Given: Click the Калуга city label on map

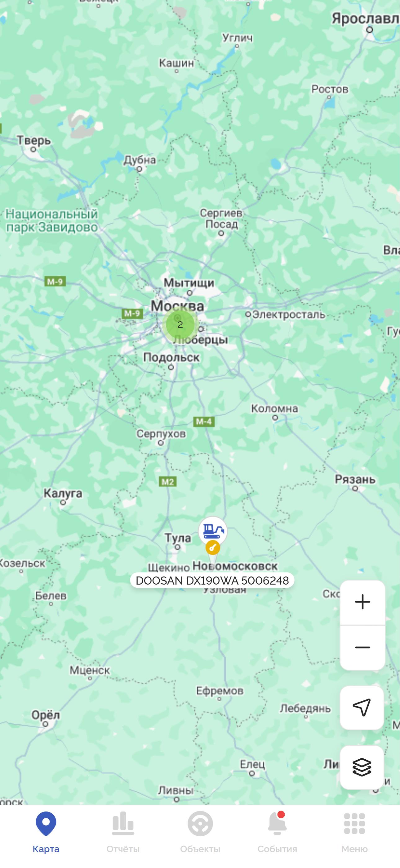Looking at the screenshot, I should point(63,493).
